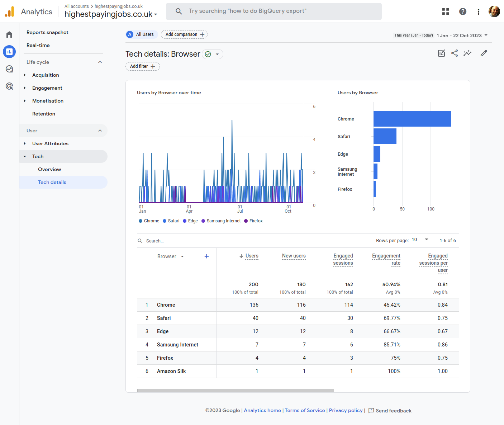
Task: Sort by Engaged sessions per user header
Action: coord(433,263)
